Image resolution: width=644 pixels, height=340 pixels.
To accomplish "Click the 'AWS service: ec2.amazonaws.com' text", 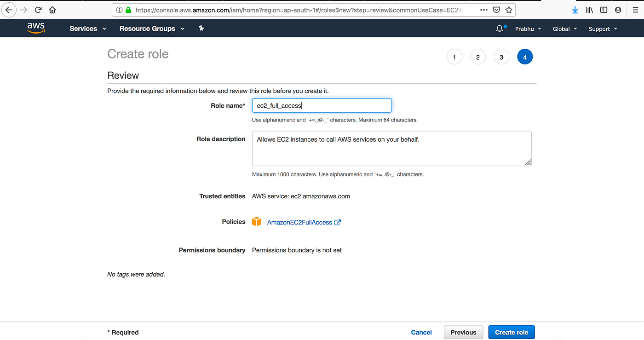I will [x=301, y=196].
